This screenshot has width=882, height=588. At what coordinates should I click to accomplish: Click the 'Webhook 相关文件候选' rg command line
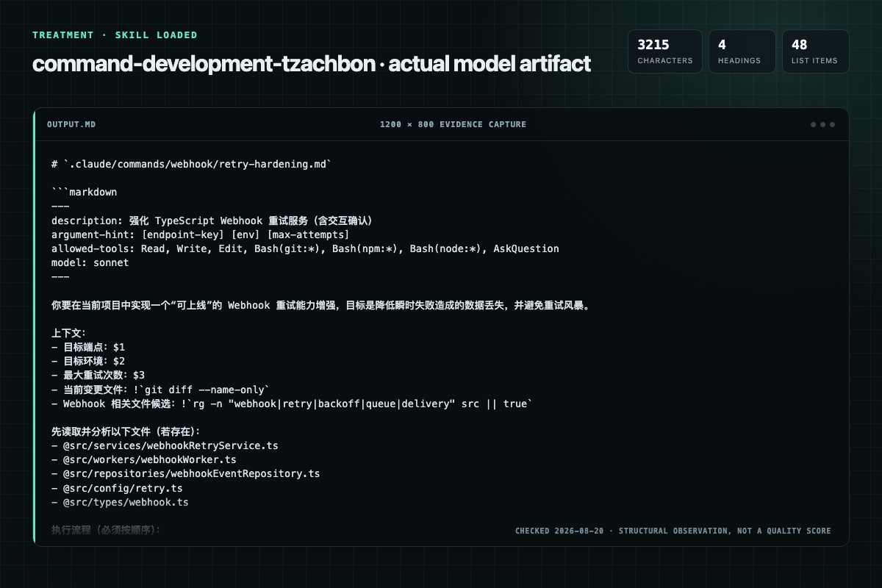pyautogui.click(x=292, y=404)
